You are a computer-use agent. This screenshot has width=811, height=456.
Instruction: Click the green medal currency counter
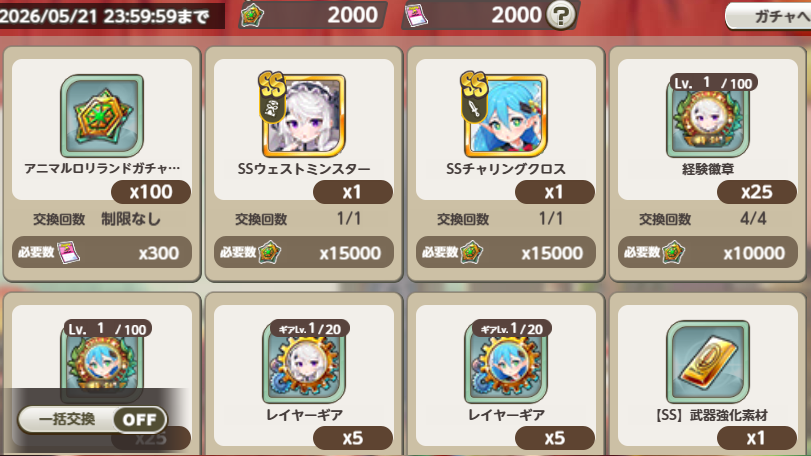click(x=312, y=15)
